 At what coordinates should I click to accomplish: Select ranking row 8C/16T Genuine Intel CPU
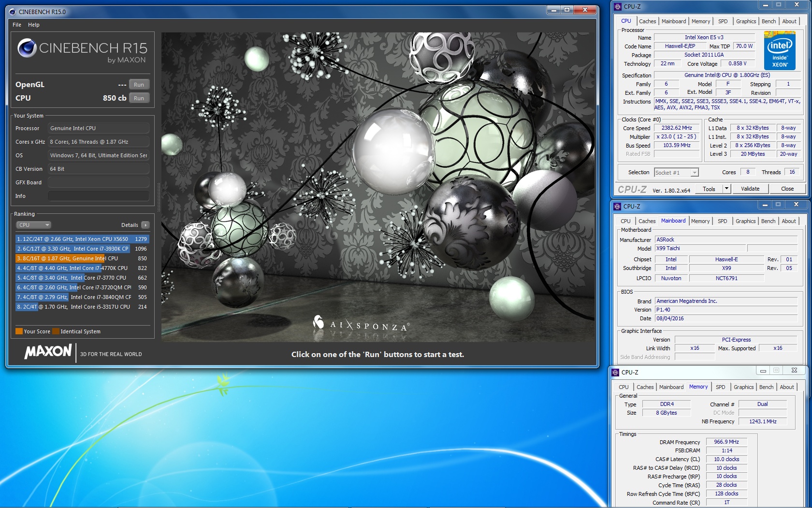[x=82, y=258]
